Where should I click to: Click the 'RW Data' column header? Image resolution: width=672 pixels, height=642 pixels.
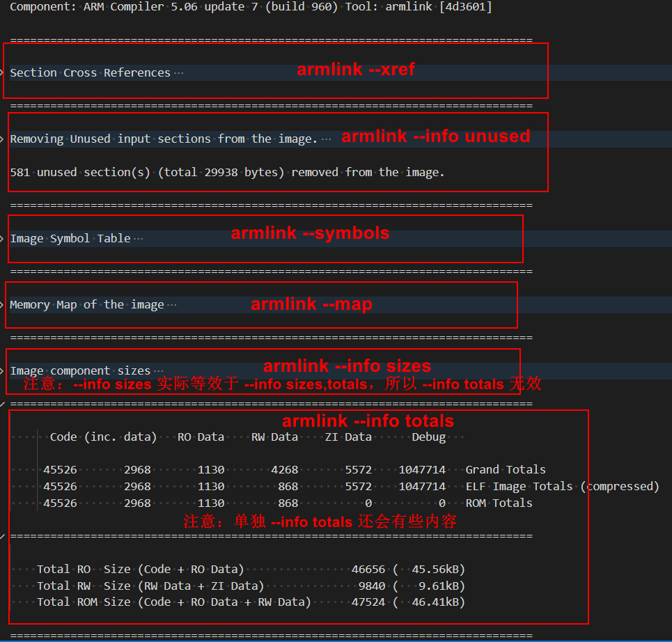tap(274, 437)
